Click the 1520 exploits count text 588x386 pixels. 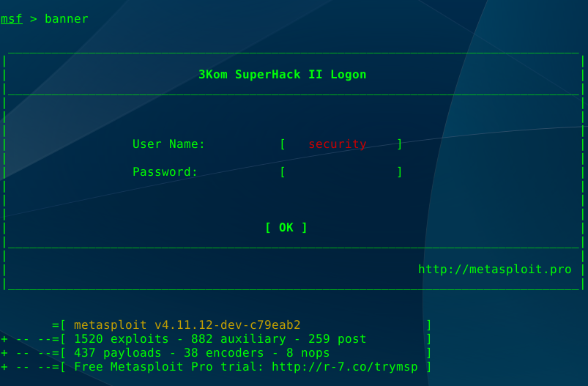[121, 338]
